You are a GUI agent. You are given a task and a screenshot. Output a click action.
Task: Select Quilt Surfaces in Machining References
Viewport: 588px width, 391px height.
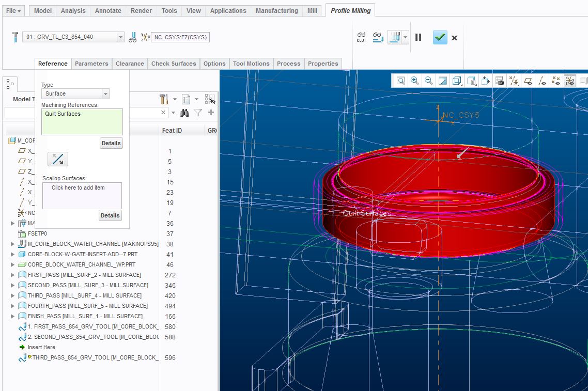point(63,114)
